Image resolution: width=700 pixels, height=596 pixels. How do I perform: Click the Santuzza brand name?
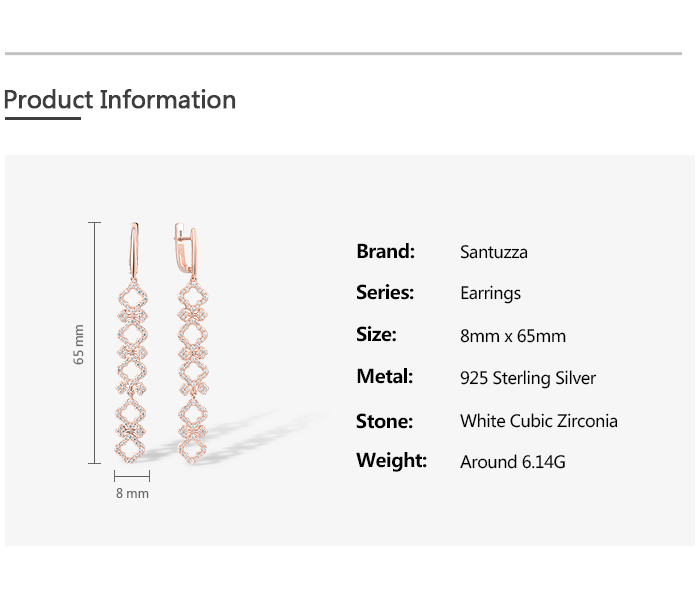click(493, 252)
